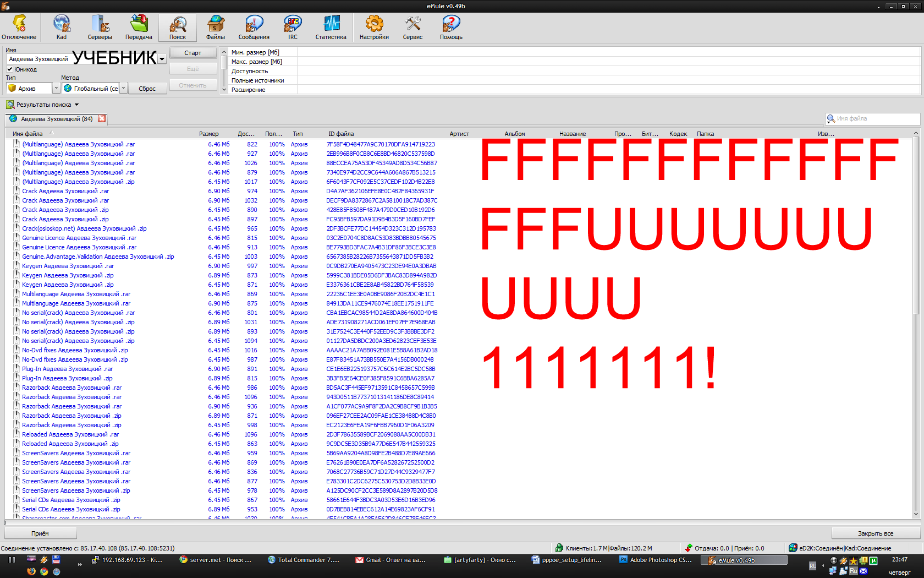Sort by the Тип column header

click(298, 134)
